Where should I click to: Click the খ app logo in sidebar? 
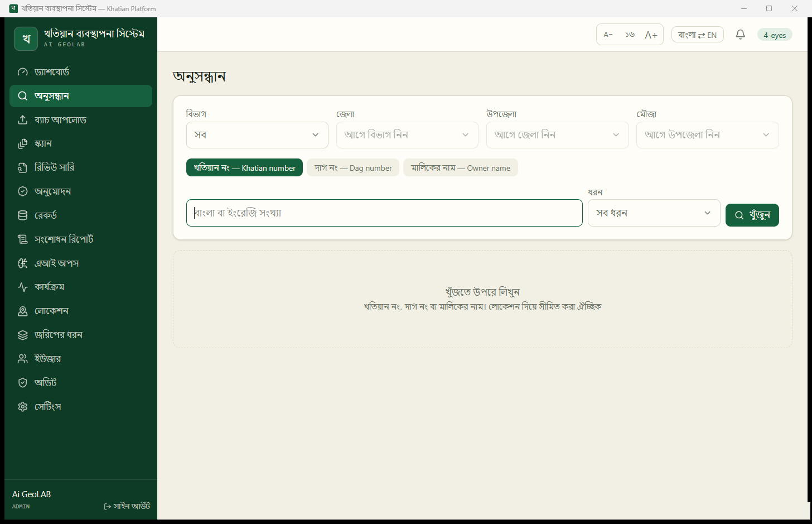coord(26,39)
